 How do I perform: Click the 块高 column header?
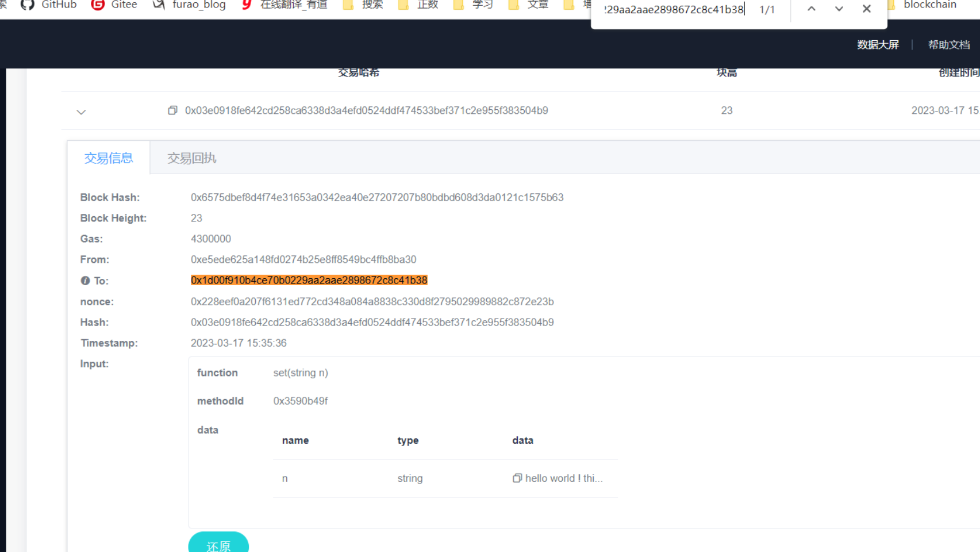click(727, 72)
